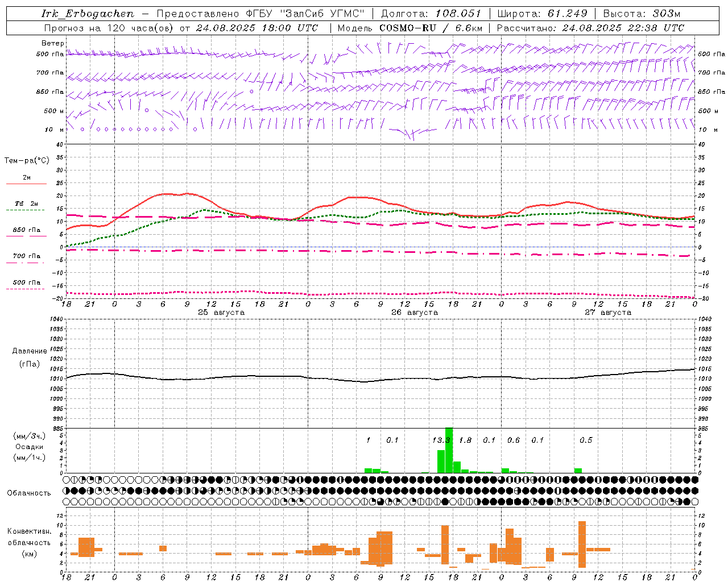Click the (мм/3ч.) precipitation unit label
Image resolution: width=728 pixels, height=582 pixels.
tap(30, 436)
